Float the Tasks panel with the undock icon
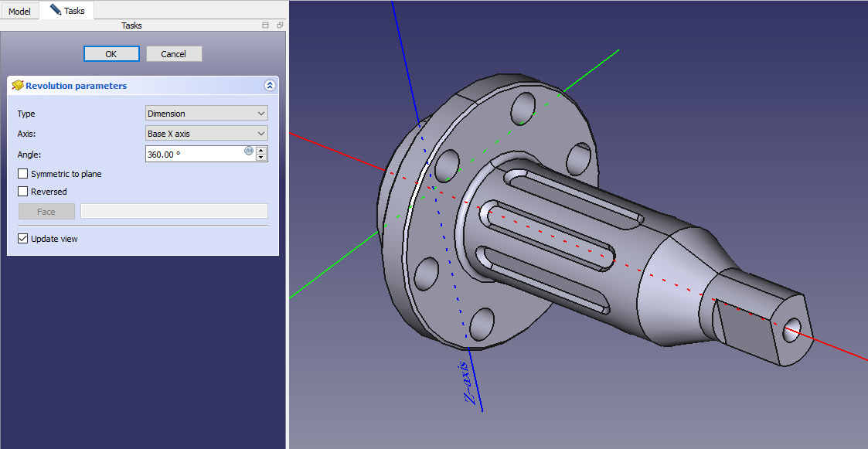Image resolution: width=868 pixels, height=449 pixels. pos(280,26)
